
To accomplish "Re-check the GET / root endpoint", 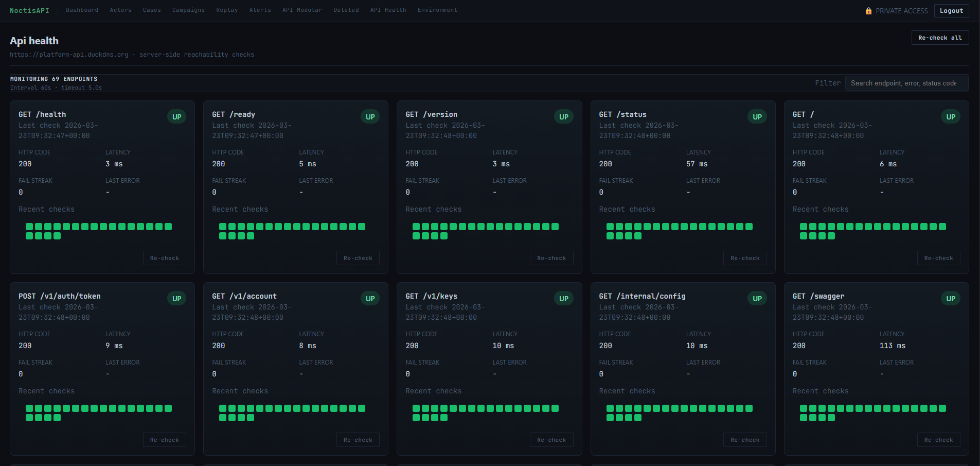I will pyautogui.click(x=938, y=258).
